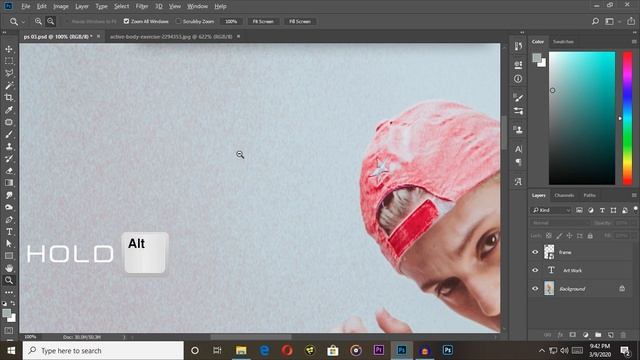Select the Rectangular Marquee tool
640x360 pixels.
coord(9,61)
